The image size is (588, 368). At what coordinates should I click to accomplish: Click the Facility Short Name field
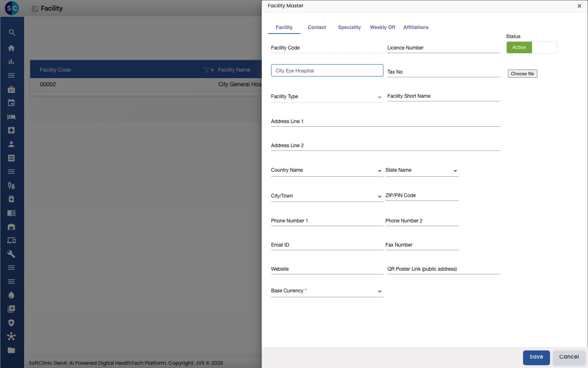(x=444, y=96)
